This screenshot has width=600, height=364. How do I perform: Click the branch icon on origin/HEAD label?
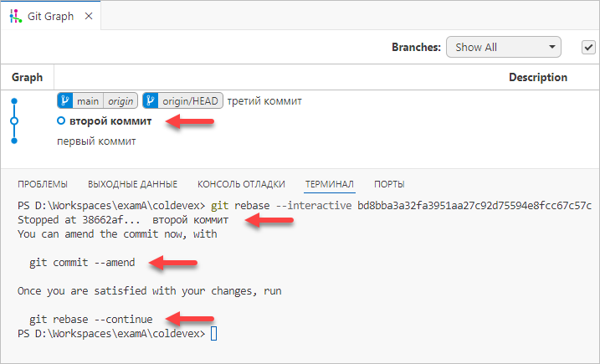pyautogui.click(x=151, y=101)
